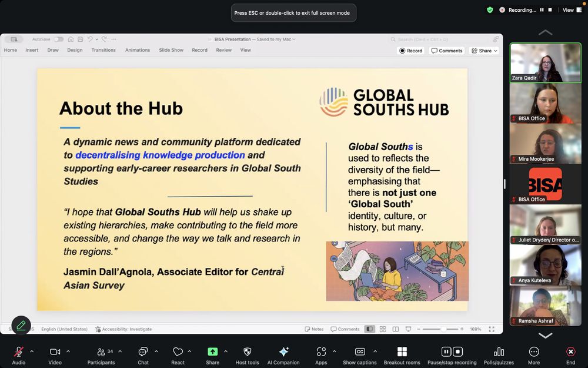Image resolution: width=588 pixels, height=368 pixels.
Task: Click the React heart icon
Action: (178, 352)
